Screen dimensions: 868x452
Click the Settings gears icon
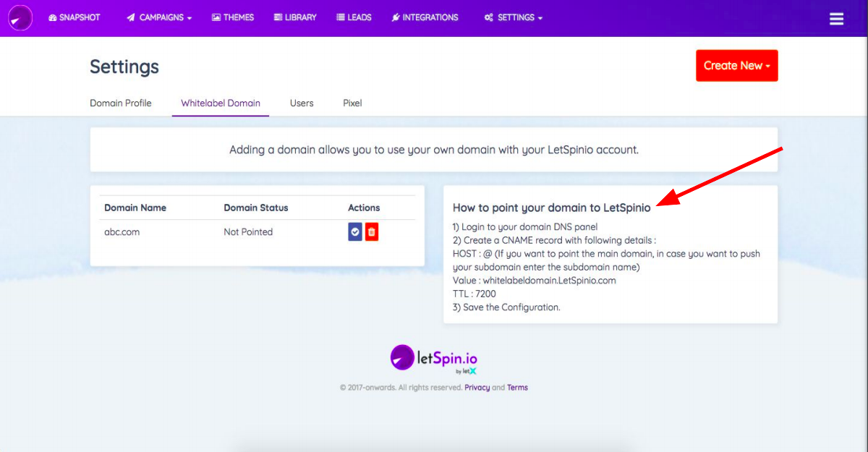pos(489,17)
